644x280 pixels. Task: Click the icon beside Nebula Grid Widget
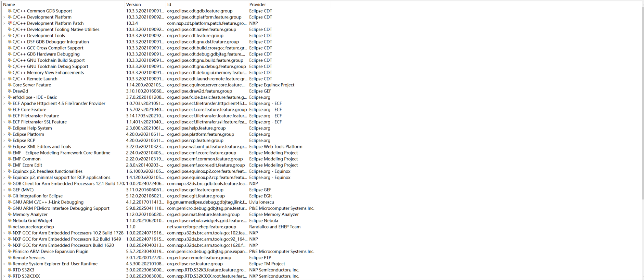tap(10, 221)
